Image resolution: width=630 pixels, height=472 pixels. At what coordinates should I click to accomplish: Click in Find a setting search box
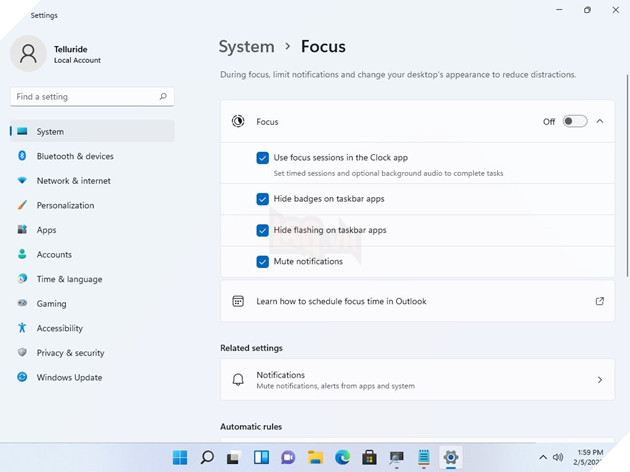pos(92,96)
